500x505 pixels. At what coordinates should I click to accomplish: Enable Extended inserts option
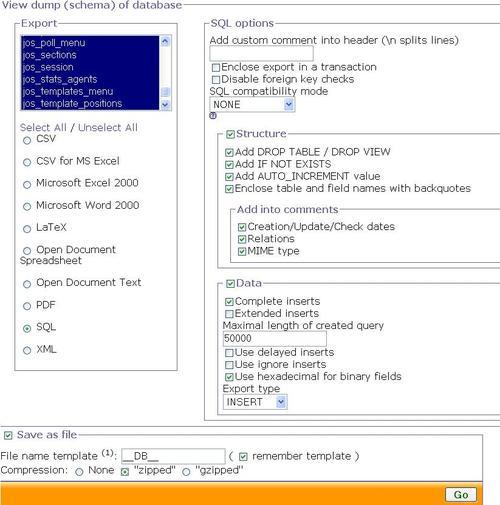tap(229, 314)
